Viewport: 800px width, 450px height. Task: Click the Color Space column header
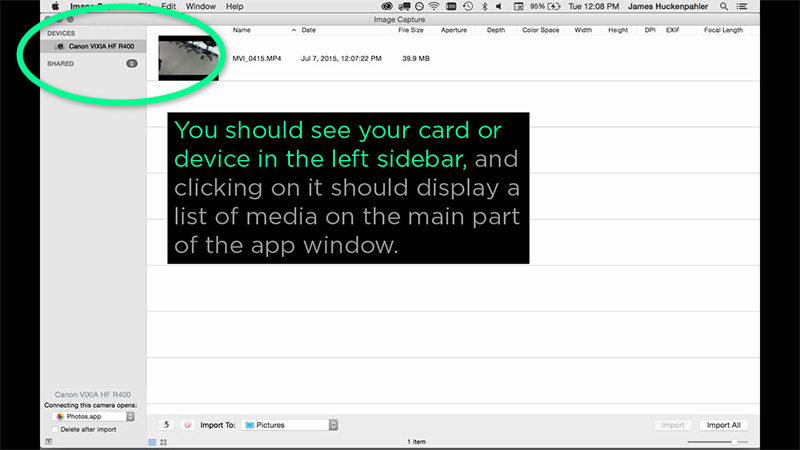point(540,30)
